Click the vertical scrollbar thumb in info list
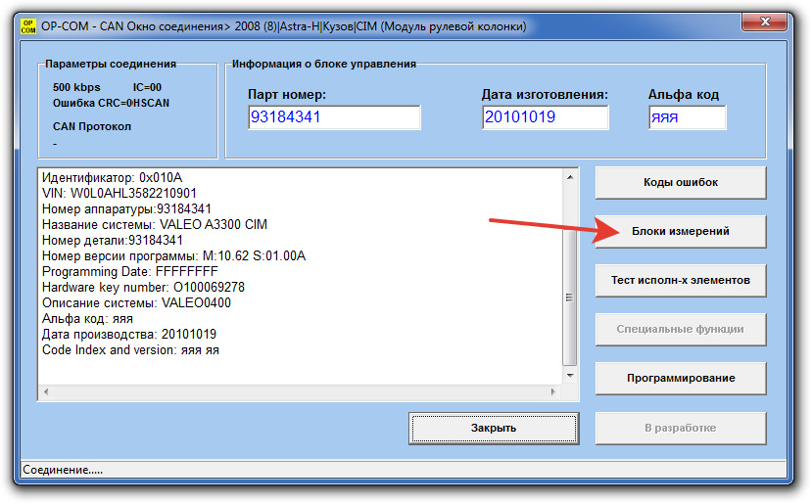The image size is (812, 504). click(570, 298)
